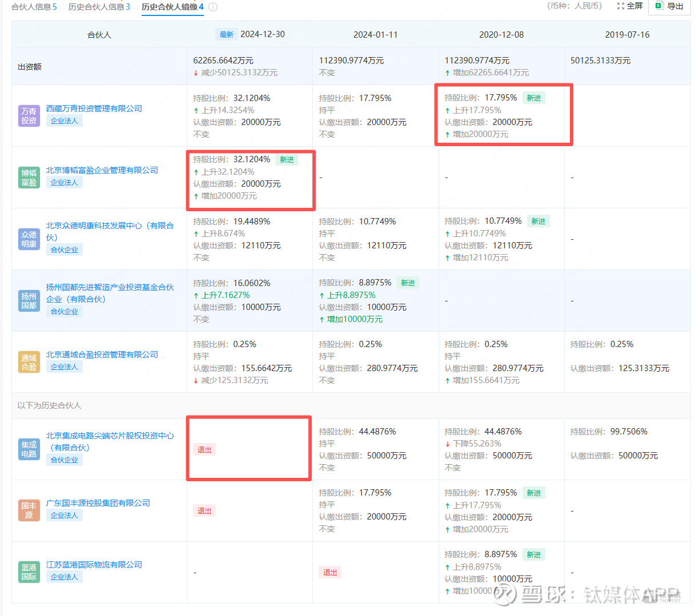Click 退出 badge in 集成电路 row
699x616 pixels.
(204, 450)
